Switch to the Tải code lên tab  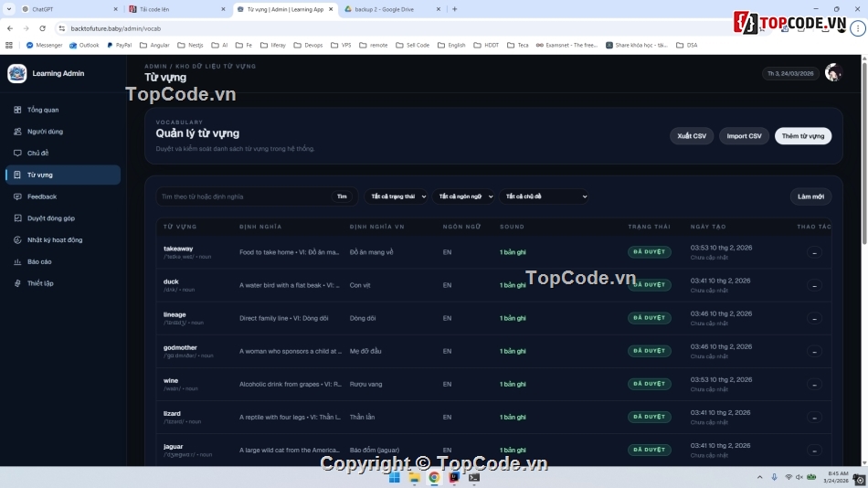(x=177, y=9)
